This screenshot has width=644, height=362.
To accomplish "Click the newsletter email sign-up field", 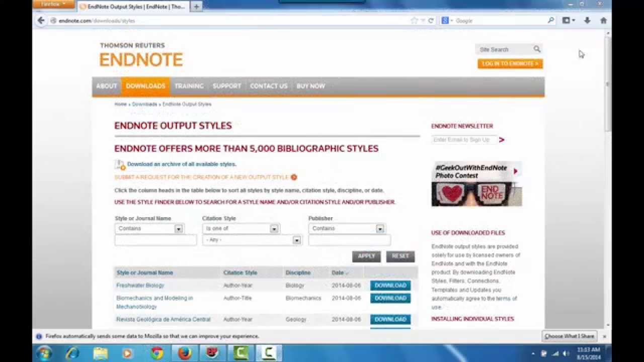I will (x=464, y=140).
